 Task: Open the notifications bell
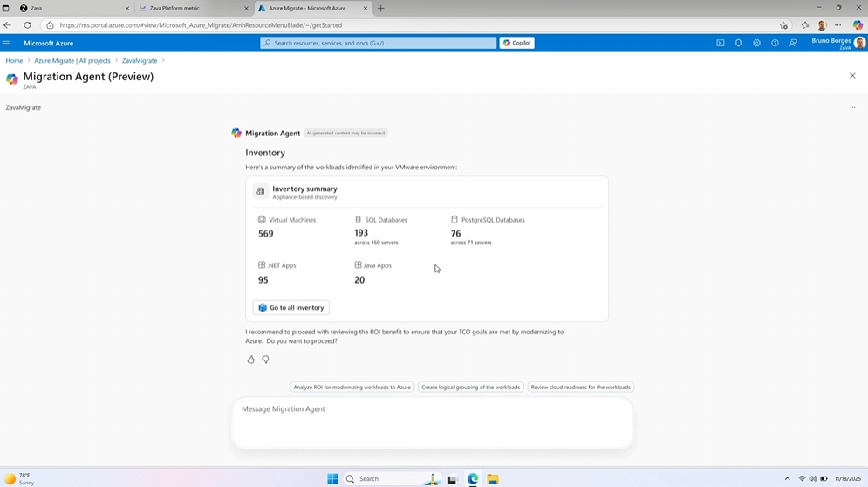tap(738, 43)
